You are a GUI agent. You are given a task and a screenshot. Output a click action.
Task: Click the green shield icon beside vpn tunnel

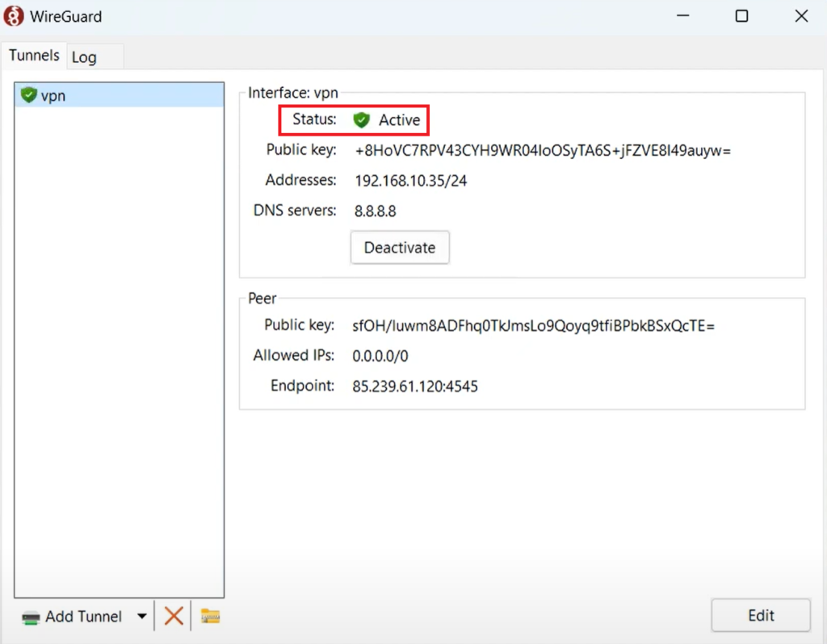(30, 95)
